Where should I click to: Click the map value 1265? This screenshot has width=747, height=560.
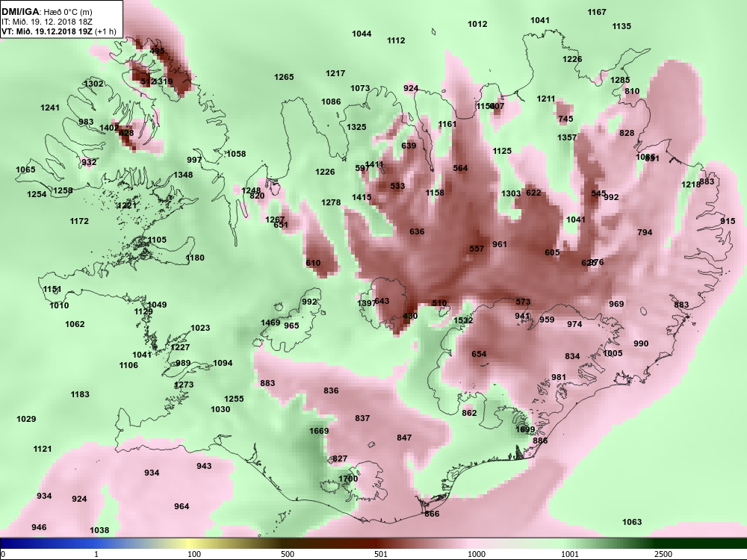284,77
